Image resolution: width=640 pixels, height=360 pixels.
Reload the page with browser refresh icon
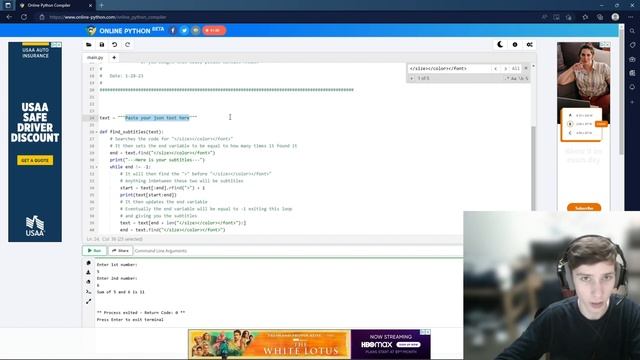click(x=24, y=17)
